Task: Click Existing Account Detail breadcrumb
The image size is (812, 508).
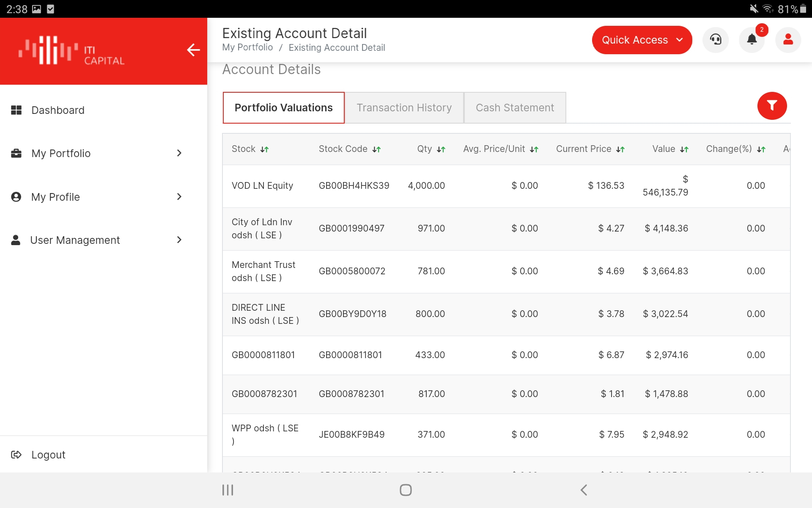Action: click(337, 47)
